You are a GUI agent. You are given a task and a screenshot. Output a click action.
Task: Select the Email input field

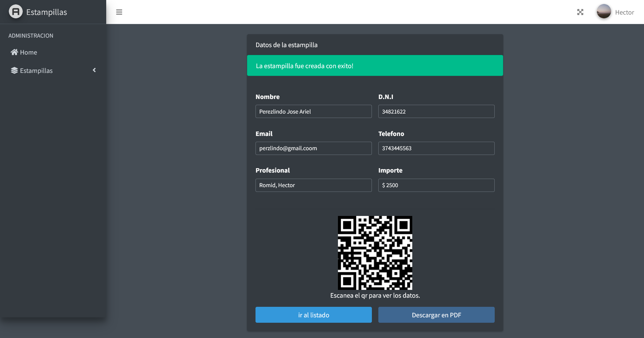pyautogui.click(x=314, y=148)
